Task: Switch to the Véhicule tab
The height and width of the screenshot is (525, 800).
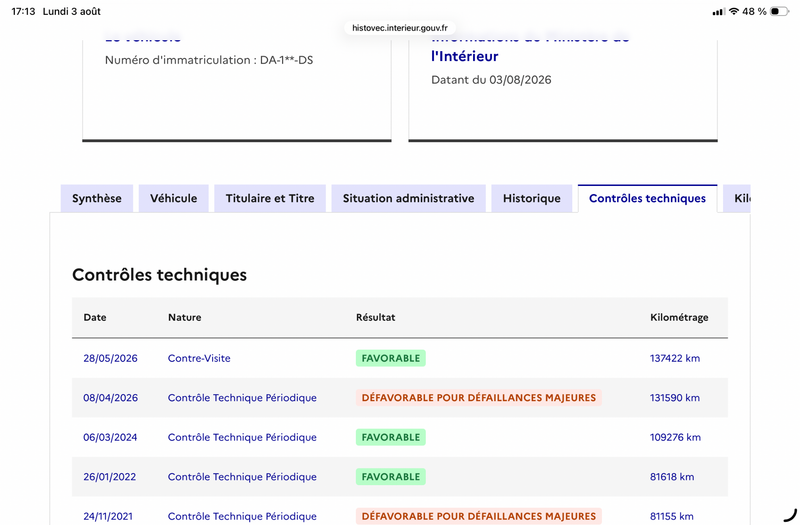Action: coord(173,198)
